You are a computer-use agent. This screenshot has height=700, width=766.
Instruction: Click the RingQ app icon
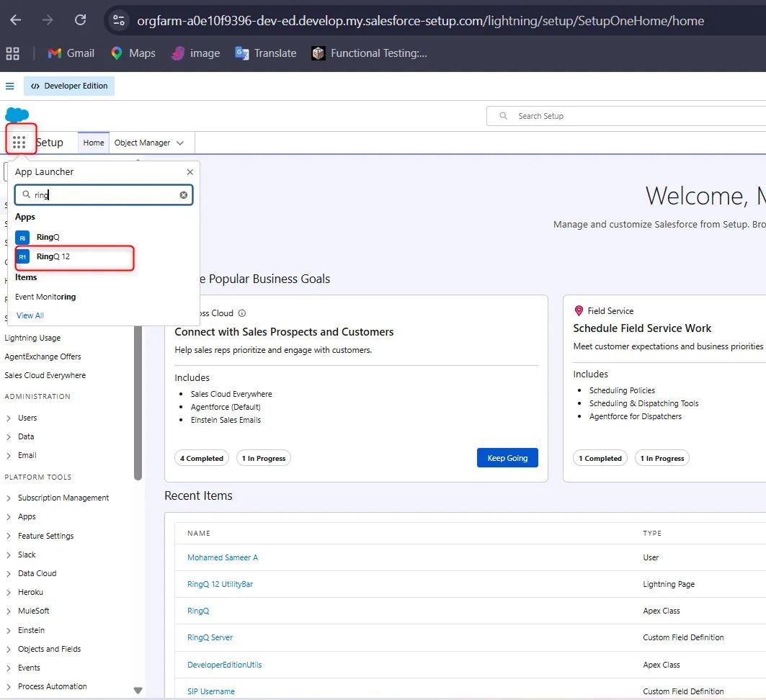[x=22, y=237]
